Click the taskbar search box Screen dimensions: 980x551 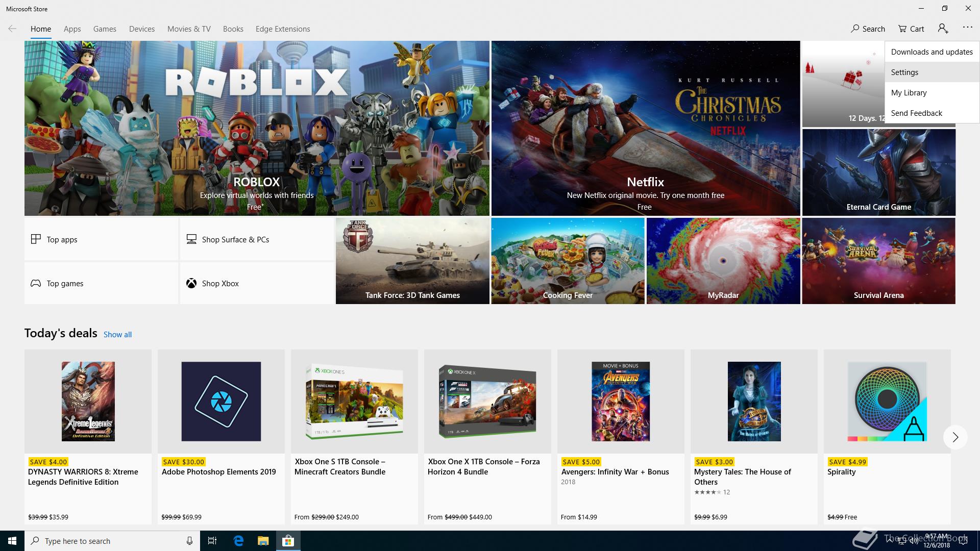(112, 541)
